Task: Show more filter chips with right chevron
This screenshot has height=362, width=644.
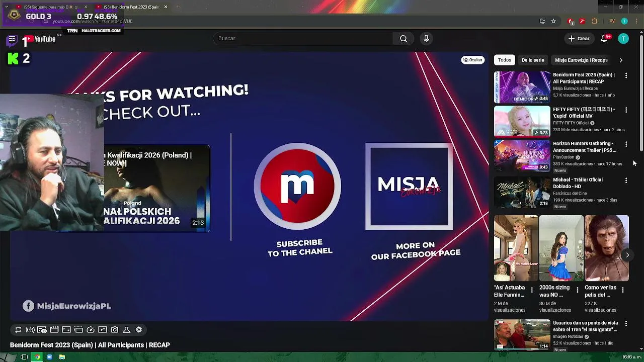Action: pos(621,60)
